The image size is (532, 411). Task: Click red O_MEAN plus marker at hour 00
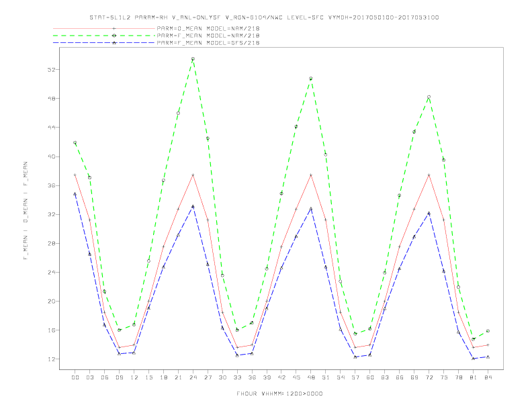click(75, 175)
